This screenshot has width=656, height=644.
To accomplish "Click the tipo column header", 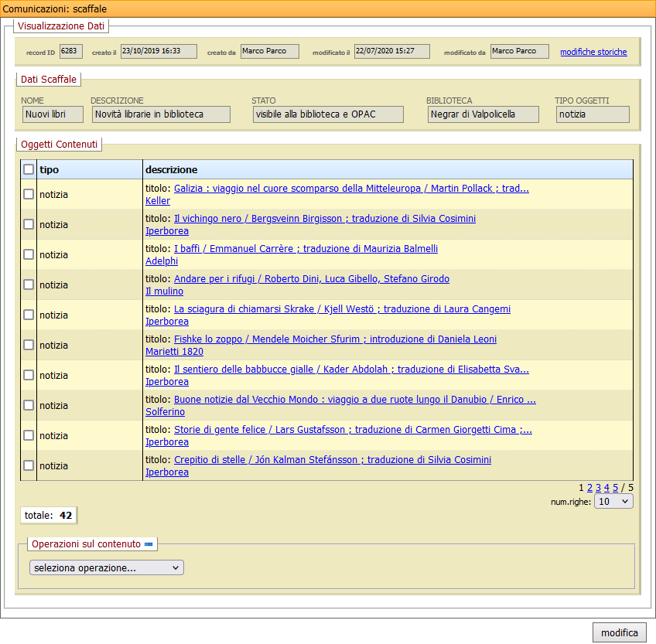I will pyautogui.click(x=50, y=169).
